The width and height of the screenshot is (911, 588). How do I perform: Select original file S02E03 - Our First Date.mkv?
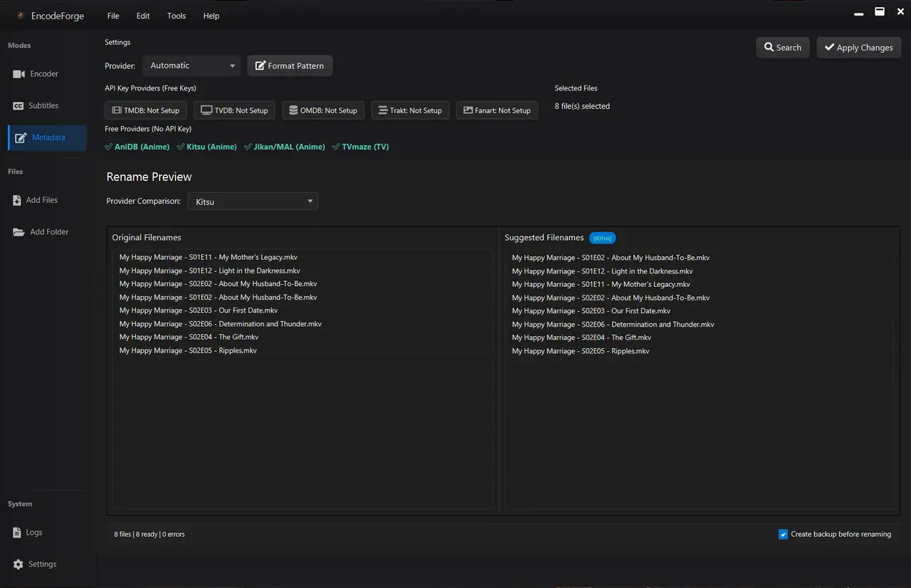[x=199, y=311]
